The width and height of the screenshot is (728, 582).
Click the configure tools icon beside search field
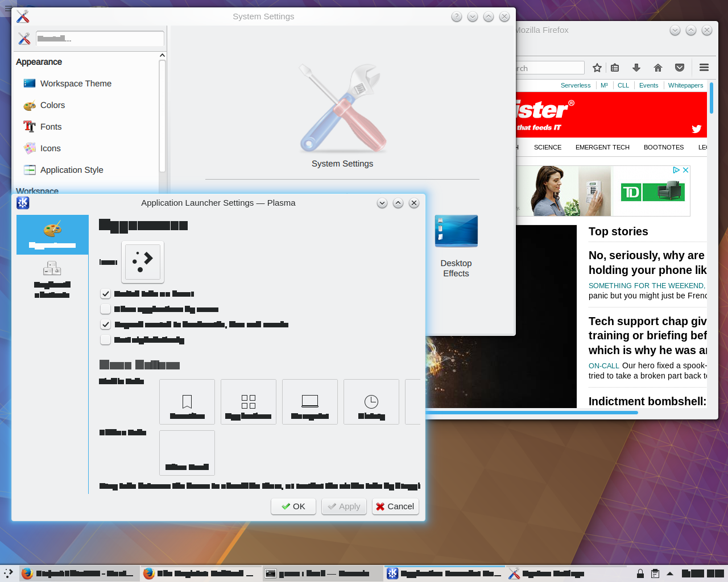(x=24, y=39)
